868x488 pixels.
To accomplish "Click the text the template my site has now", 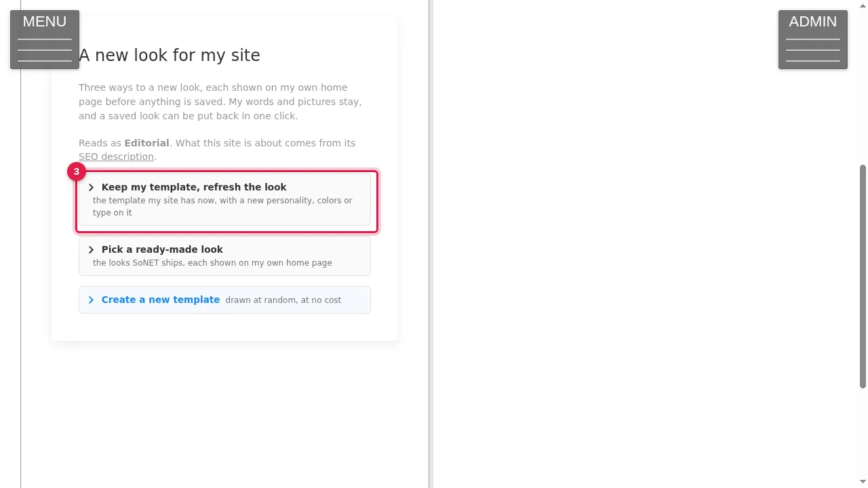I will [155, 201].
